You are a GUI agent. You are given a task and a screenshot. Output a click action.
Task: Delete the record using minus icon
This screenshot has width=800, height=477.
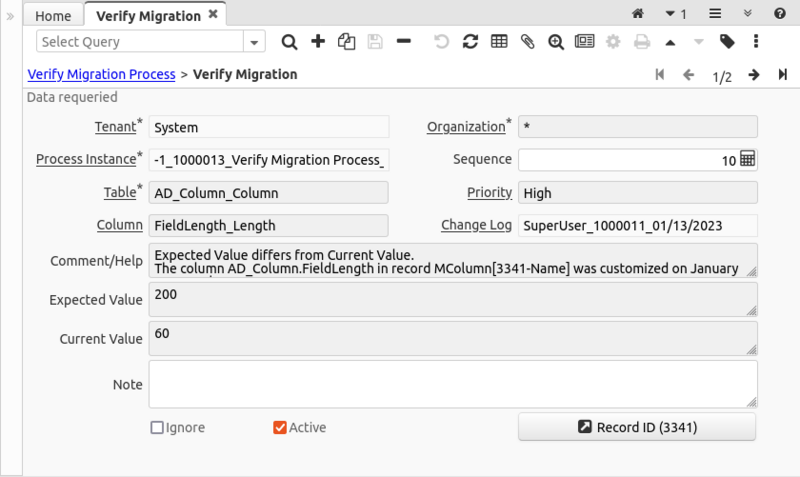coord(403,42)
